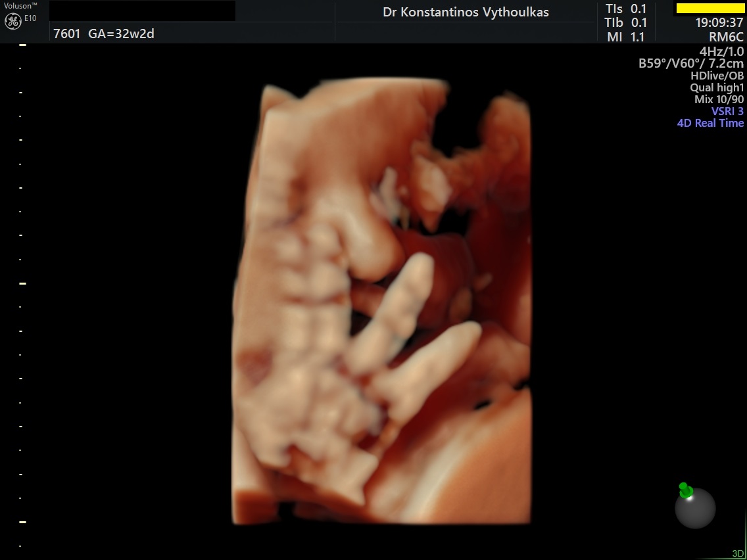This screenshot has height=560, width=747.
Task: Click the GE logo icon
Action: [13, 21]
